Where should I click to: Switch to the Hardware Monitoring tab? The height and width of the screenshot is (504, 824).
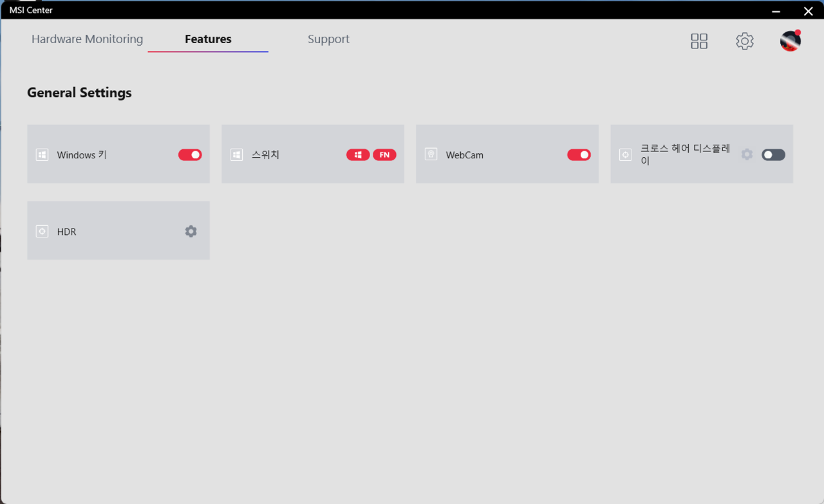(87, 39)
